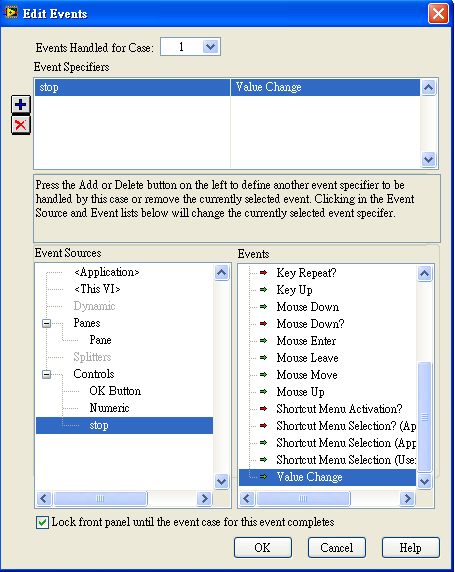Add a new event specifier with plus button
Viewport: 455px width, 572px height.
(20, 105)
